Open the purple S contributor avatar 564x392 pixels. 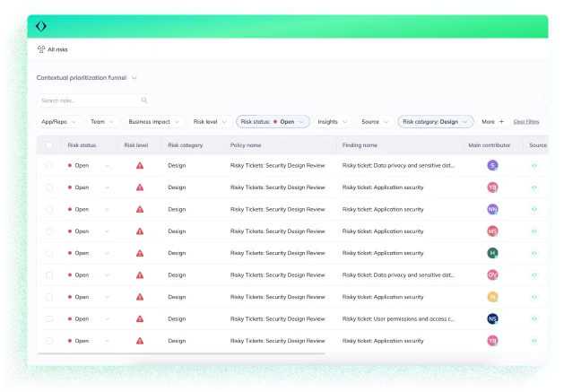492,165
